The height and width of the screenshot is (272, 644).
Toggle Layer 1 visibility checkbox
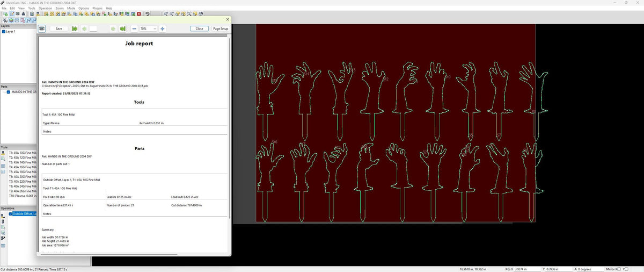tap(4, 32)
